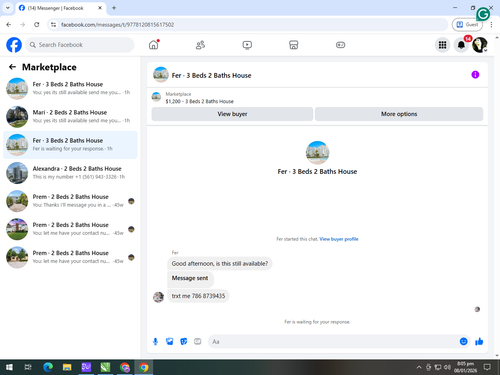Click the volume speaker icon in tray
Viewport: 500px width, 375px height.
(x=447, y=367)
